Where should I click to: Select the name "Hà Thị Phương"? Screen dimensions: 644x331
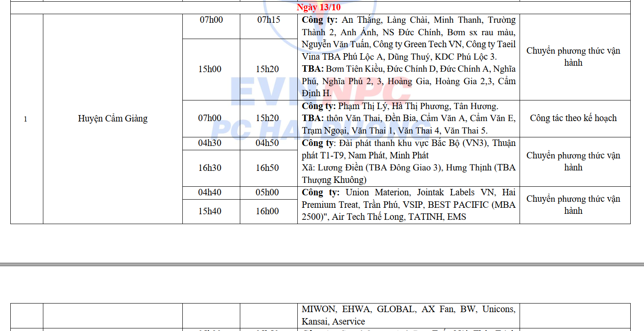click(x=420, y=106)
